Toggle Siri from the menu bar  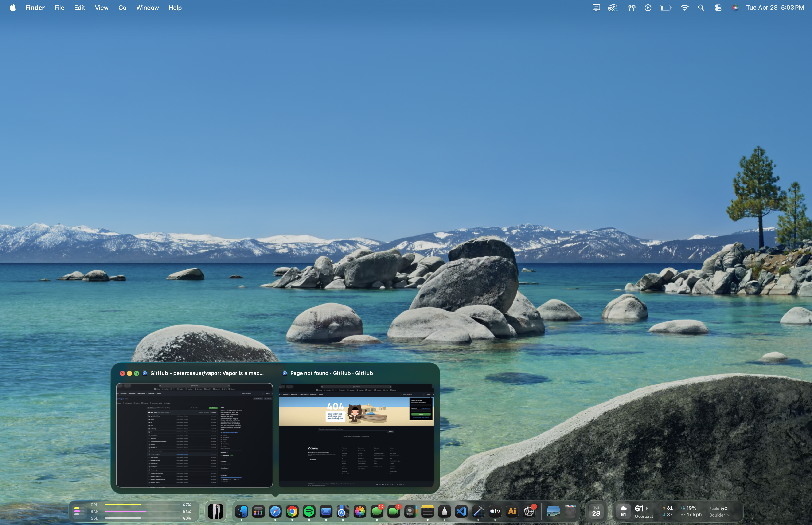click(x=735, y=8)
